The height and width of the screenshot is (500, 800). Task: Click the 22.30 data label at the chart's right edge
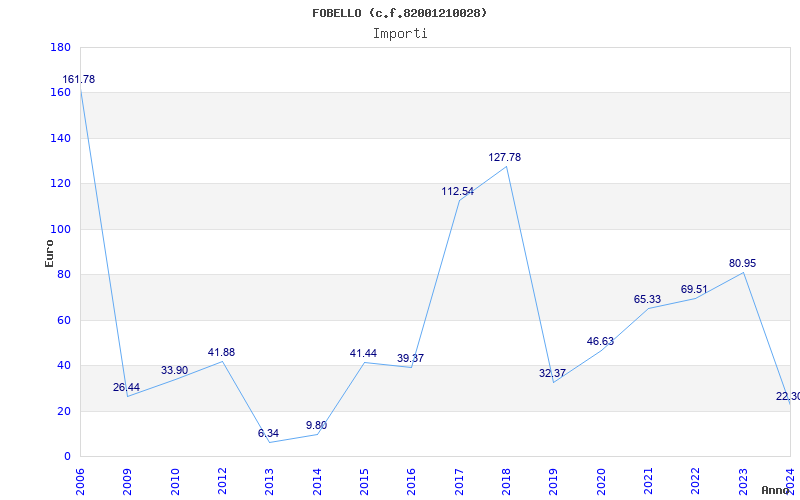click(x=788, y=396)
